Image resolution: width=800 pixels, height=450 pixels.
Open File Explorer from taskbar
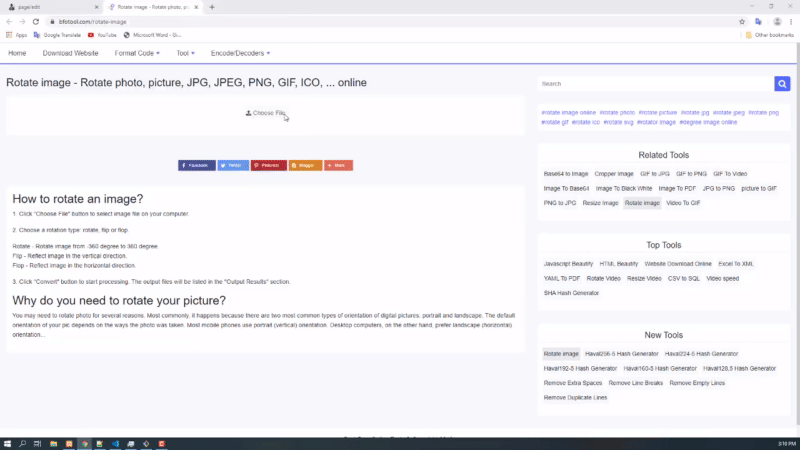coord(53,444)
